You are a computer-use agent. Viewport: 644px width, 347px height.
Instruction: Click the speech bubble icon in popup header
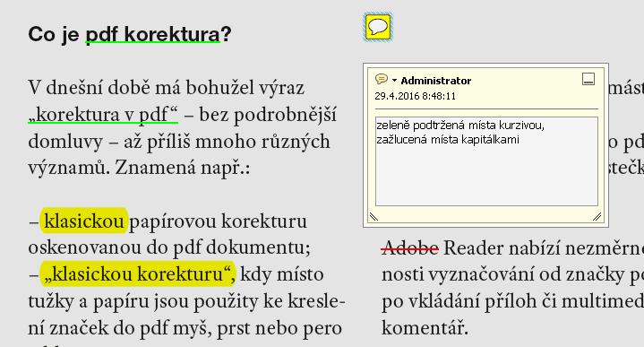pos(382,79)
